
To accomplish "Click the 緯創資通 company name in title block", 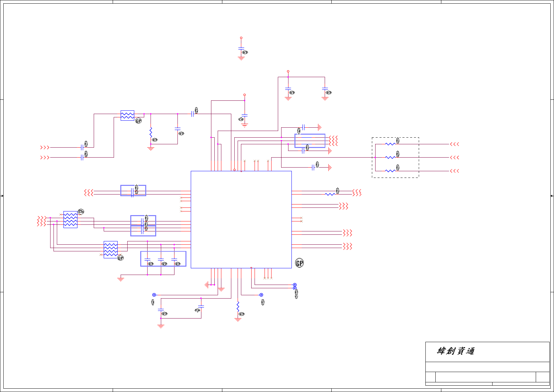I will [x=456, y=351].
